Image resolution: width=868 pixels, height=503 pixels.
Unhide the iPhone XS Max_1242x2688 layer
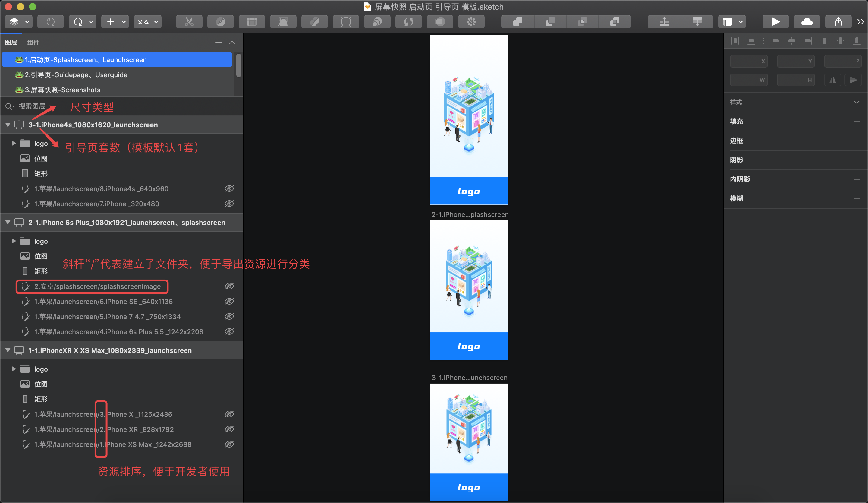point(229,444)
